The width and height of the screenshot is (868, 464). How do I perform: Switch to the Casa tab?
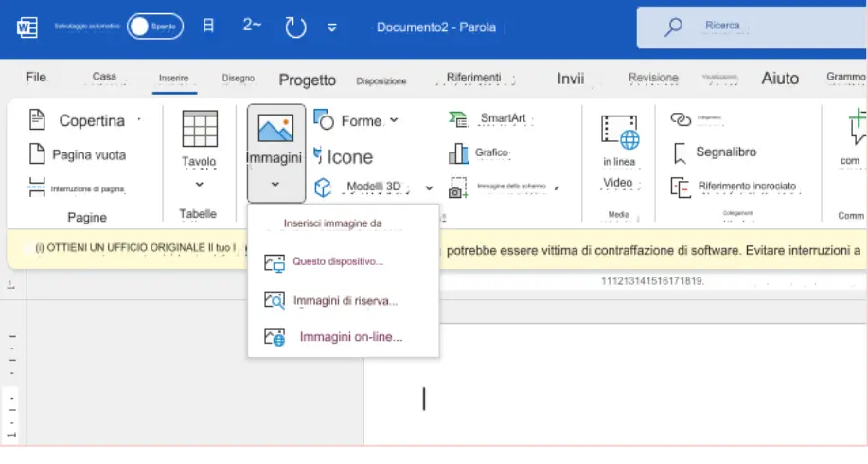pos(104,77)
